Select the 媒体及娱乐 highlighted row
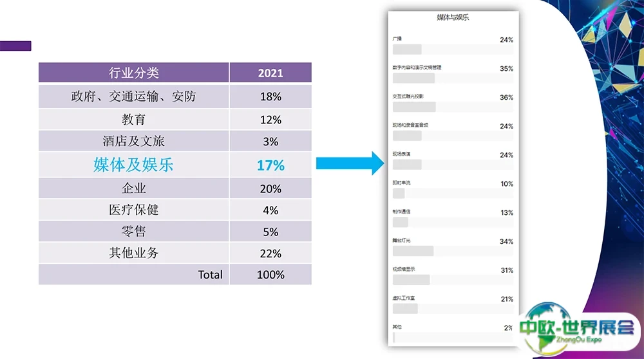This screenshot has width=644, height=359. [x=133, y=165]
